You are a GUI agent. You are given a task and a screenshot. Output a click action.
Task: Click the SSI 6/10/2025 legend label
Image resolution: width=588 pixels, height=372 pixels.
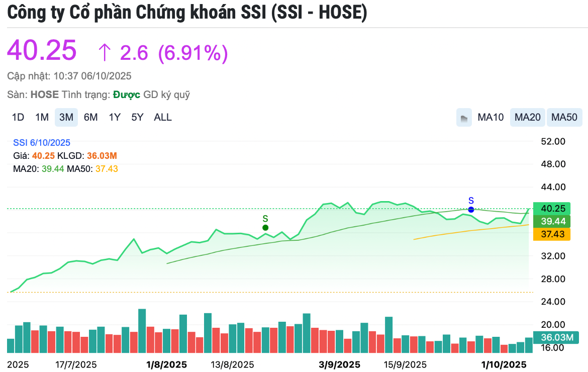click(42, 143)
